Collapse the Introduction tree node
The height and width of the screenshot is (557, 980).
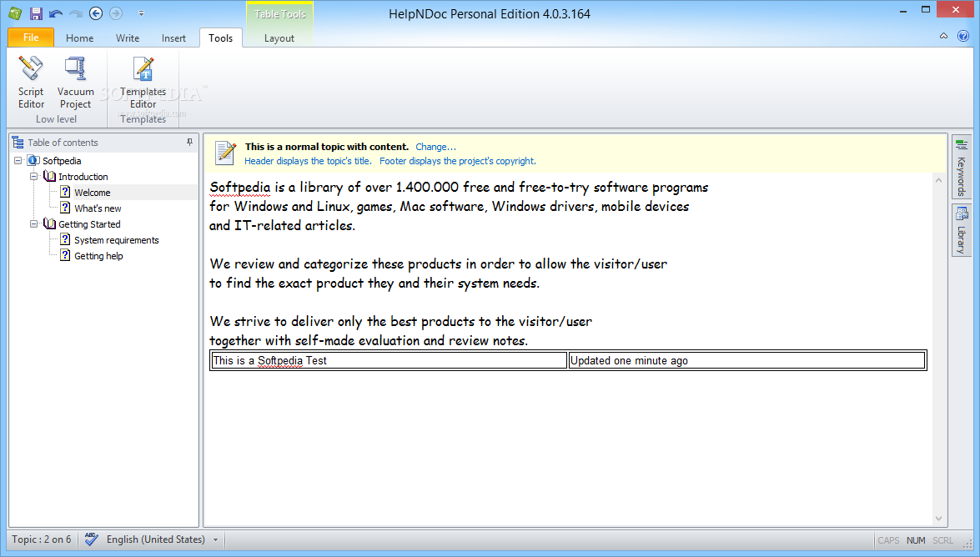[x=34, y=177]
